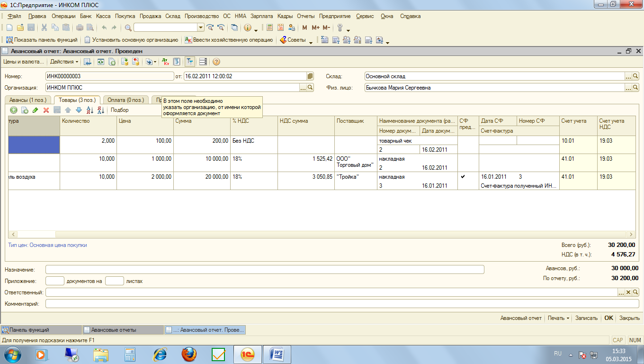The height and width of the screenshot is (364, 644).
Task: Open the Отчеты menu
Action: 306,16
